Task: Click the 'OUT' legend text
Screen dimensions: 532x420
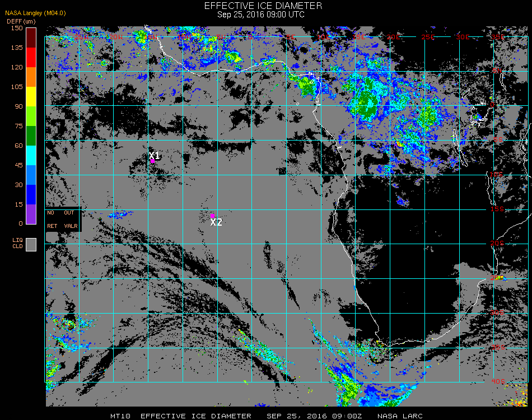Action: click(x=69, y=213)
